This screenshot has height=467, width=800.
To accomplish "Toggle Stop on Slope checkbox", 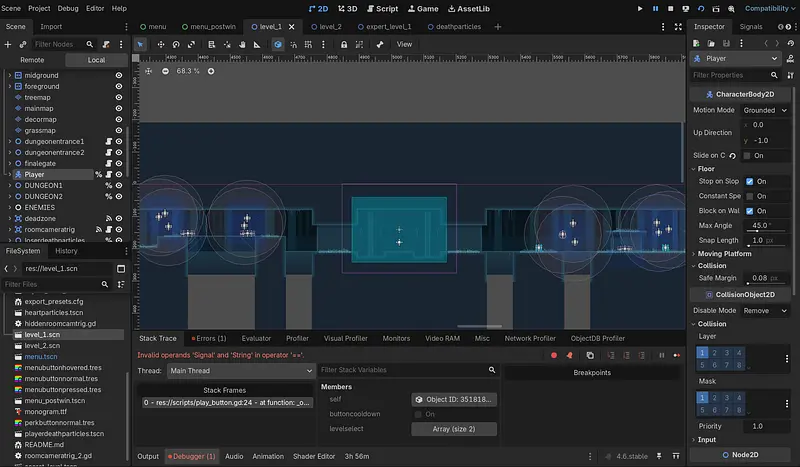I will tap(749, 182).
